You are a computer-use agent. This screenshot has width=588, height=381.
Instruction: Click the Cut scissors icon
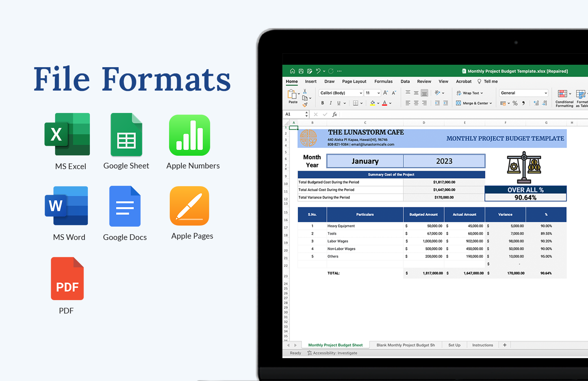[x=305, y=91]
